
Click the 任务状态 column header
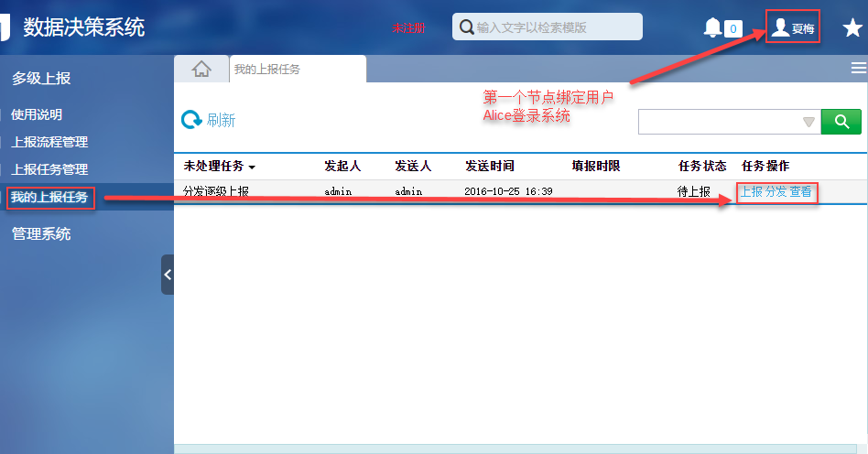coord(702,166)
